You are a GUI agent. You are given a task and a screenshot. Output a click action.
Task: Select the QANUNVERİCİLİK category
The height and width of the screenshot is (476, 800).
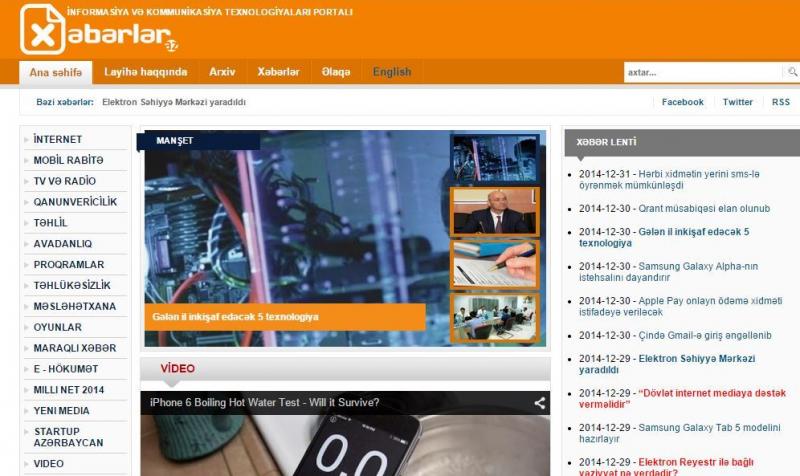tap(76, 202)
